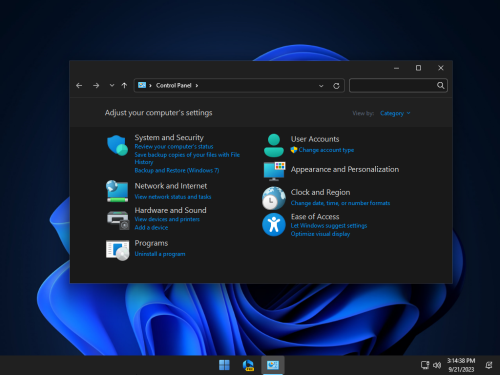Viewport: 500px width, 375px height.
Task: Click the Add a device link
Action: (x=151, y=228)
